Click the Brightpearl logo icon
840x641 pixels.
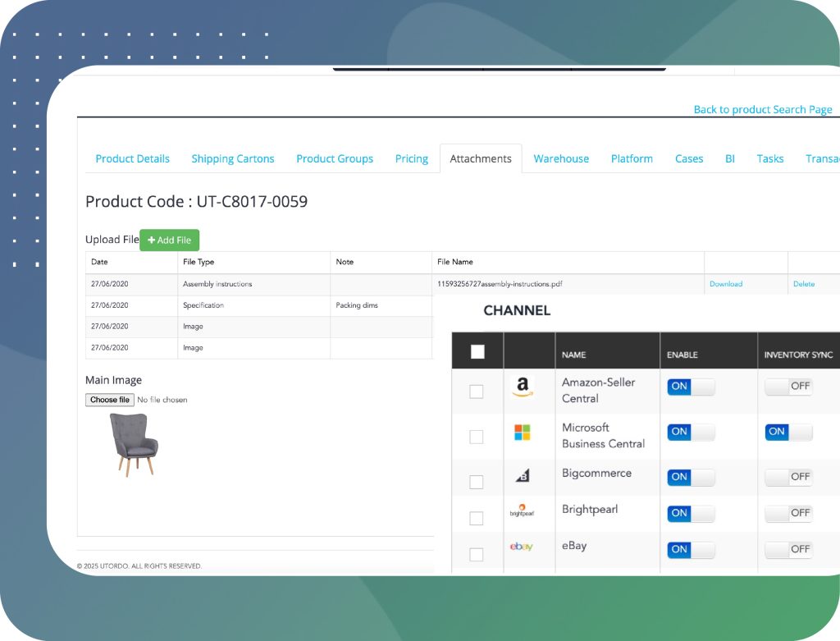(522, 511)
